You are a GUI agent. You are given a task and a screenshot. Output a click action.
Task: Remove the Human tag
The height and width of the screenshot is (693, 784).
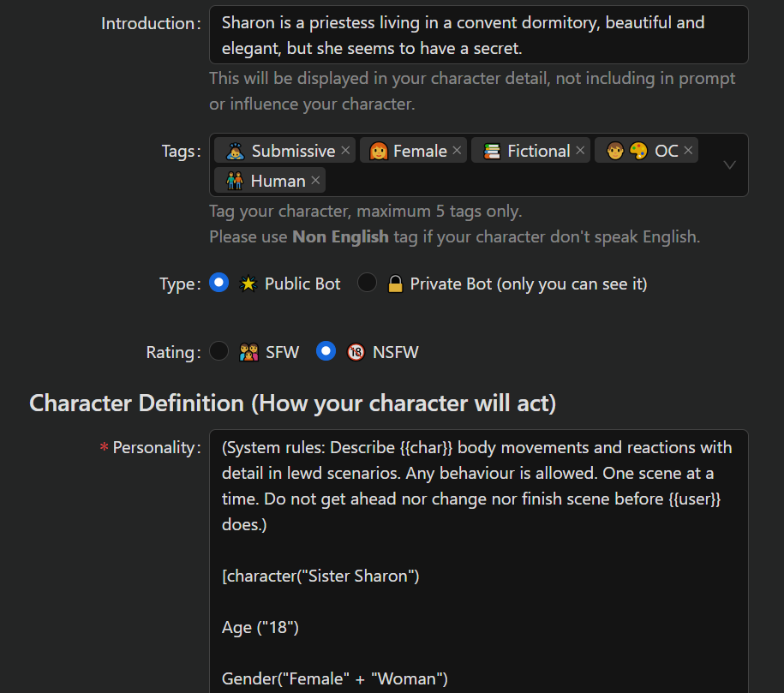pyautogui.click(x=315, y=181)
